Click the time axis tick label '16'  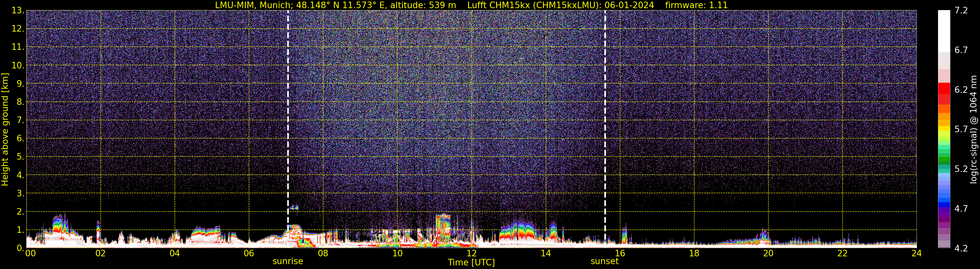(x=620, y=253)
